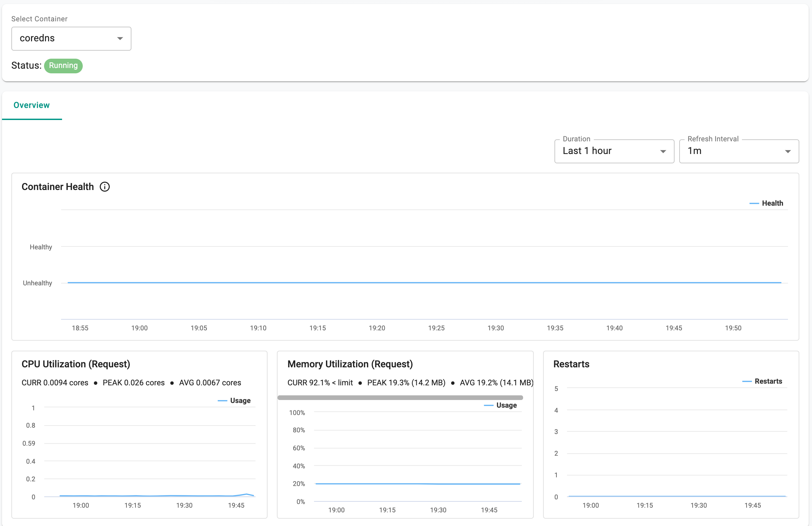
Task: Toggle the Restarts legend item
Action: [762, 381]
